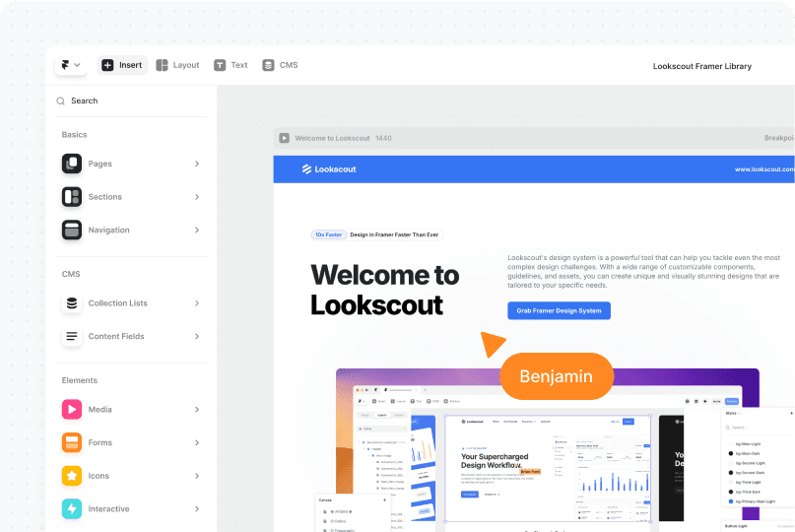Click the 1440 breakpoint width value
The height and width of the screenshot is (532, 795).
pos(383,138)
